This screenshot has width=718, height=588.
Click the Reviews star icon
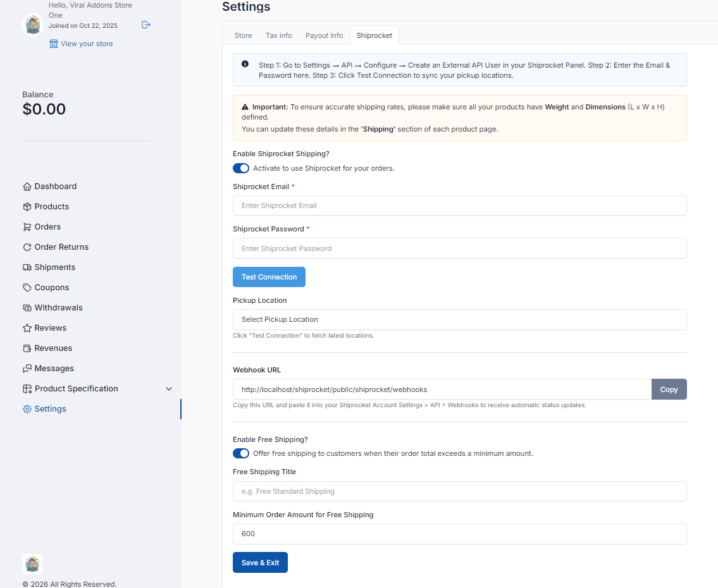(27, 328)
